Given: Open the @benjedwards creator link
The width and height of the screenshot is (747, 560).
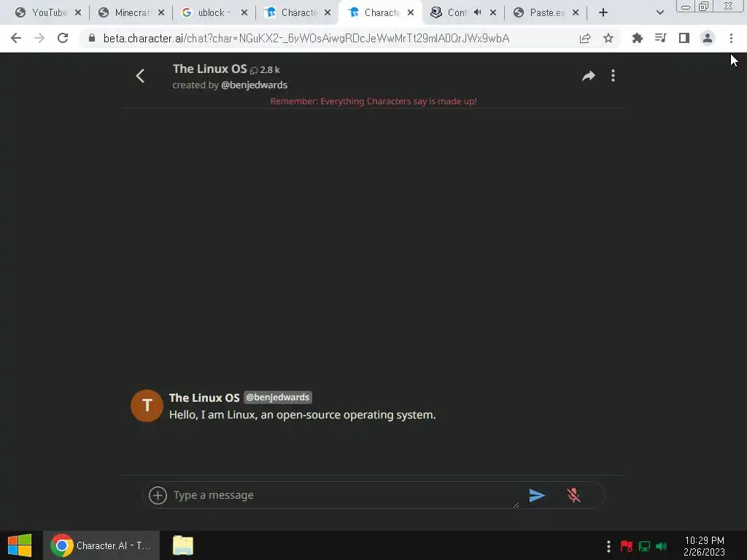Looking at the screenshot, I should coord(254,85).
